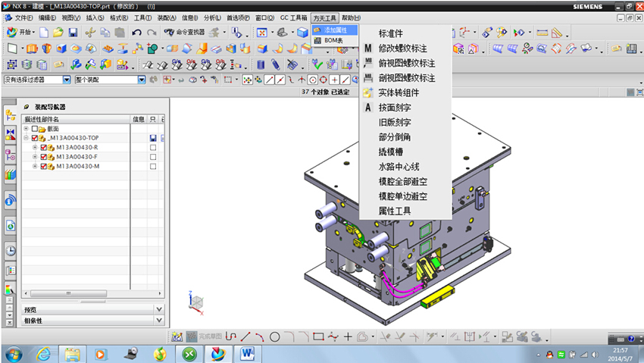The height and width of the screenshot is (363, 644).
Task: Uncheck the M13A00430-R component checkbox
Action: click(43, 147)
